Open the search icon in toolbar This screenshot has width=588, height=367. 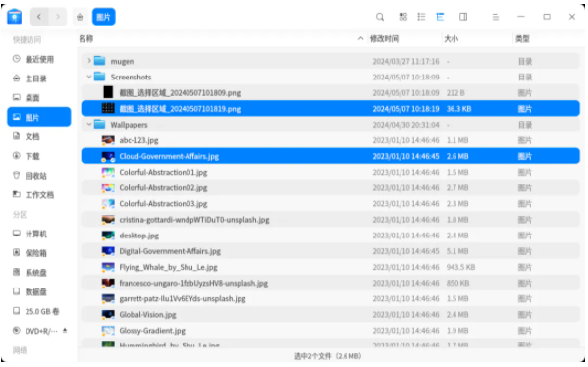click(x=380, y=17)
